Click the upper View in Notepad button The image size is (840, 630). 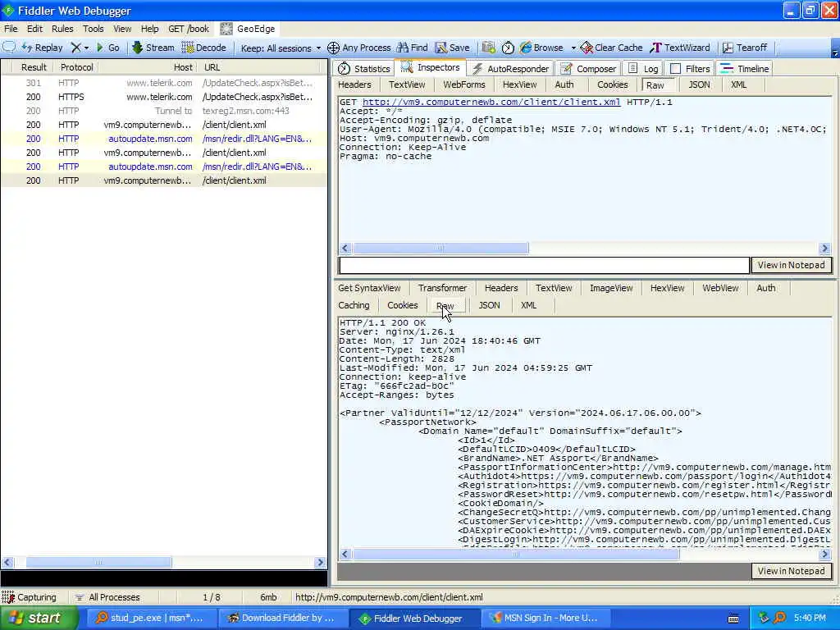(792, 265)
